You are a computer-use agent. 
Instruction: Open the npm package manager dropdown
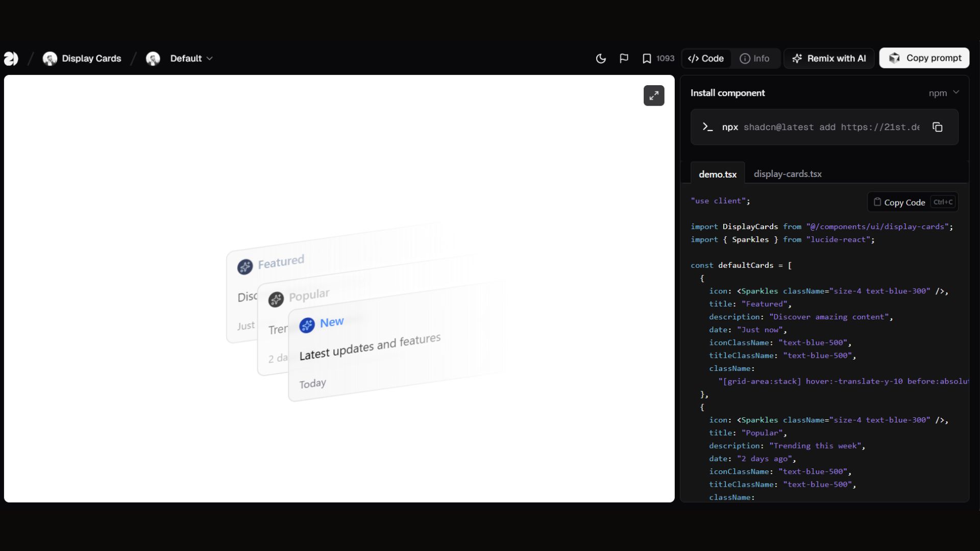(943, 93)
